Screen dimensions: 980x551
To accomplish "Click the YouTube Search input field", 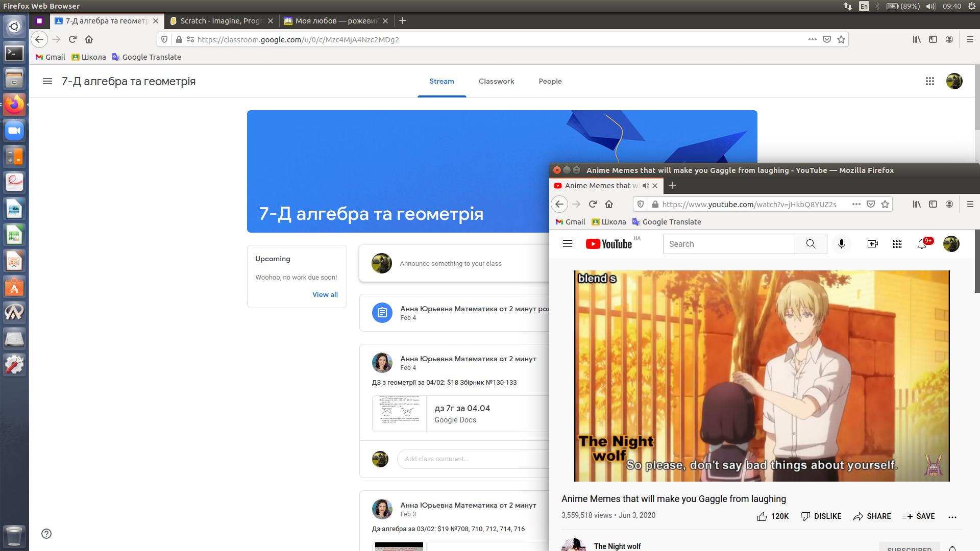I will (x=729, y=244).
